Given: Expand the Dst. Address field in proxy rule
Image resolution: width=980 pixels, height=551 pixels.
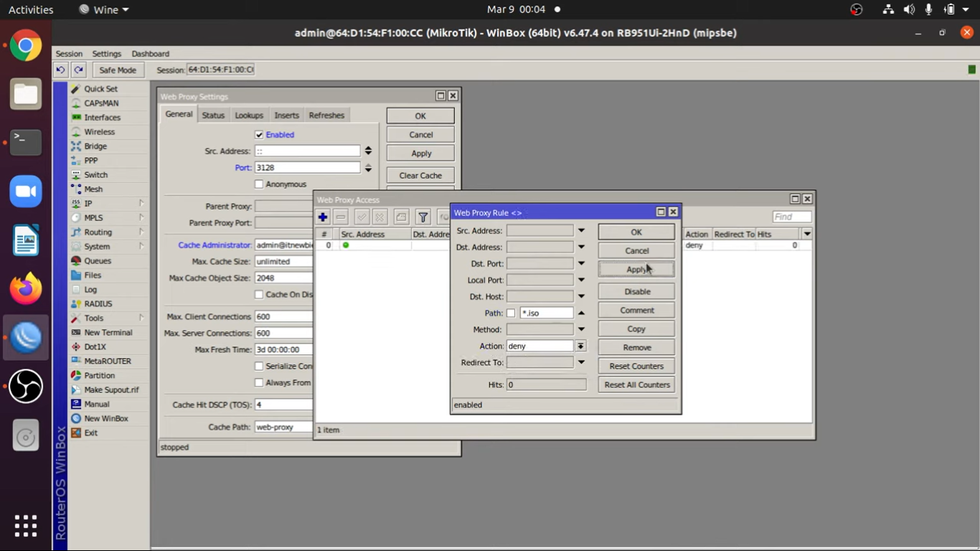Looking at the screenshot, I should point(581,248).
